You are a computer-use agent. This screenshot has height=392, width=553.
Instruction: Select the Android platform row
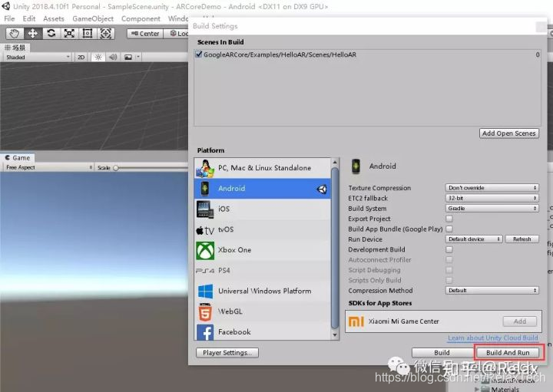(x=263, y=189)
